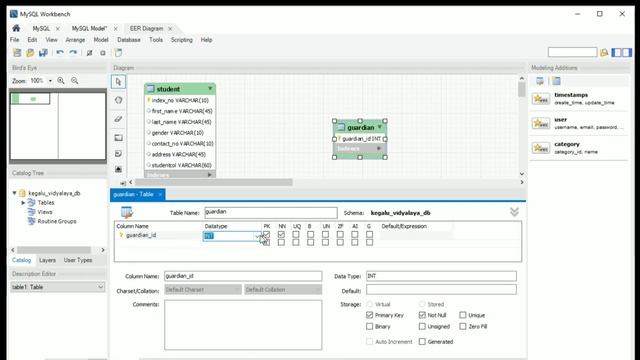640x360 pixels.
Task: Uncheck the Not Null checkbox
Action: tap(422, 315)
